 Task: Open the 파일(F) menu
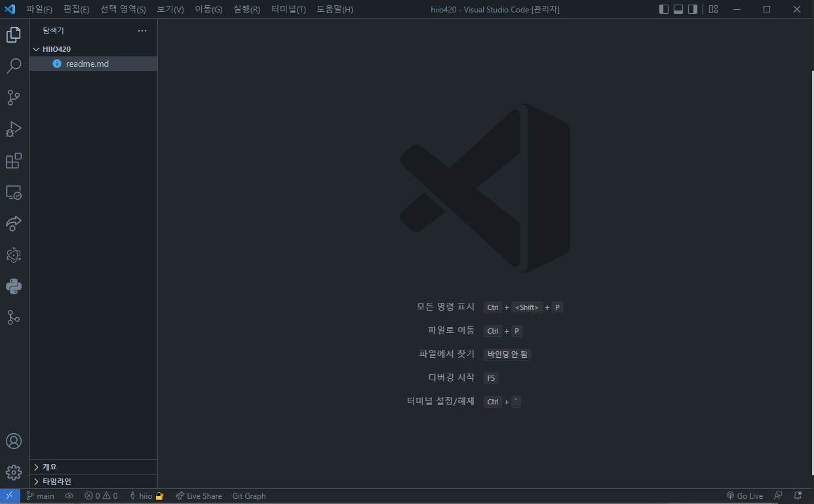(39, 9)
